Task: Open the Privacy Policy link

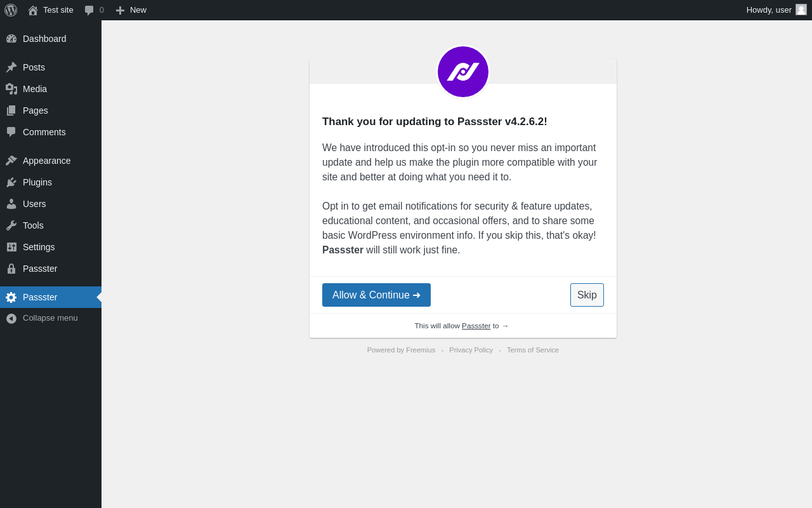Action: 471,350
